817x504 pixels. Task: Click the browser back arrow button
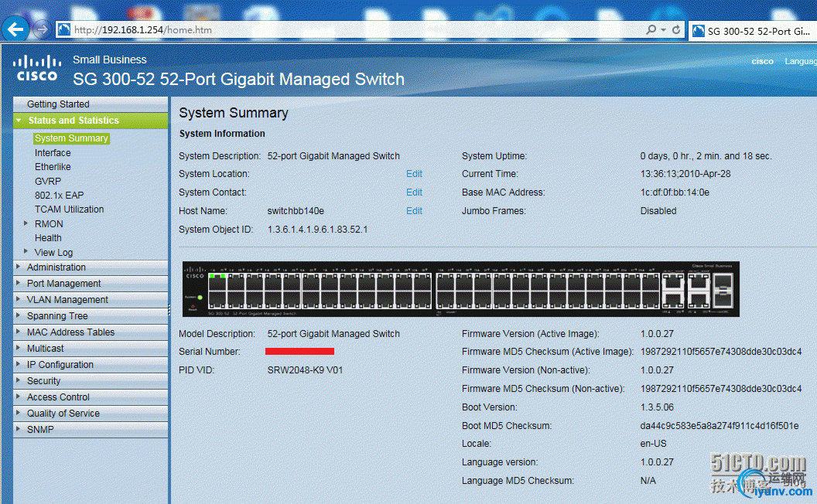coord(15,29)
